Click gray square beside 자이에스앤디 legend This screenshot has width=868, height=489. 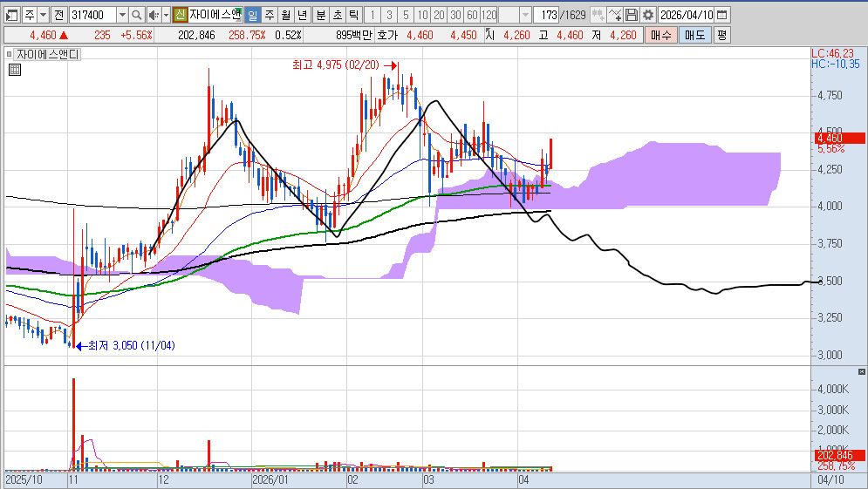pos(10,54)
